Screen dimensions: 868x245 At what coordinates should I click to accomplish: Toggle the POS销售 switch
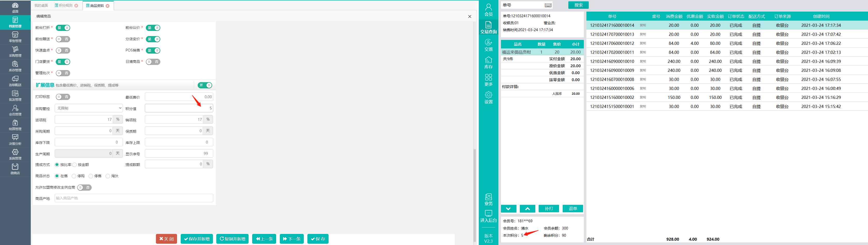pos(153,50)
